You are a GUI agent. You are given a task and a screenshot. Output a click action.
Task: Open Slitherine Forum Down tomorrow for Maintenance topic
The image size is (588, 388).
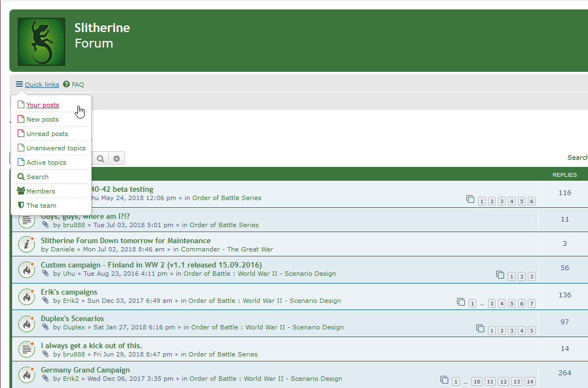125,240
